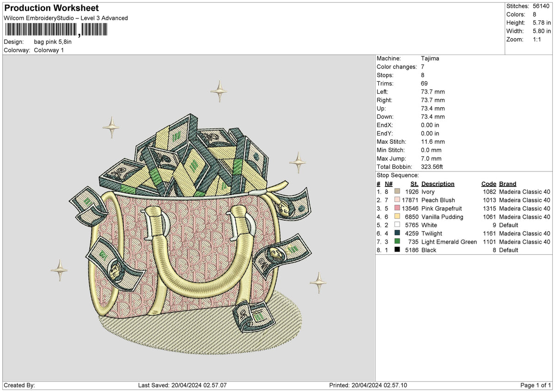This screenshot has height=392, width=555.
Task: Select the Vanilla Pudding thread swatch
Action: click(397, 217)
